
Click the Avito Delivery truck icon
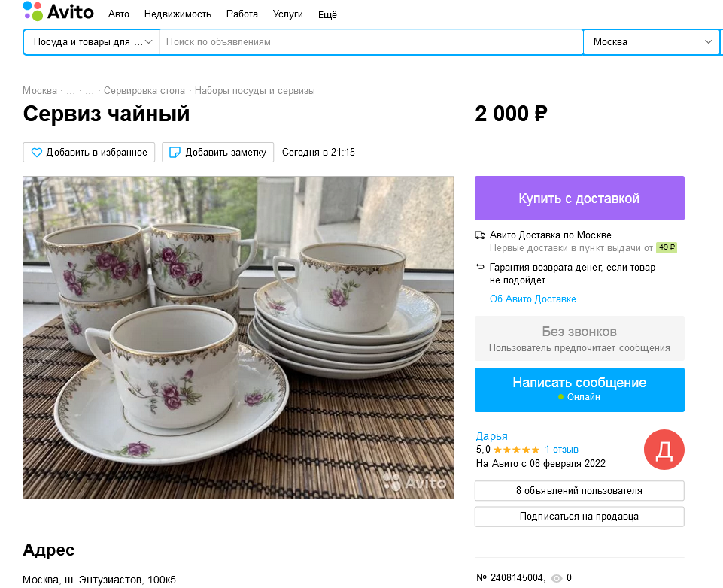coord(481,235)
